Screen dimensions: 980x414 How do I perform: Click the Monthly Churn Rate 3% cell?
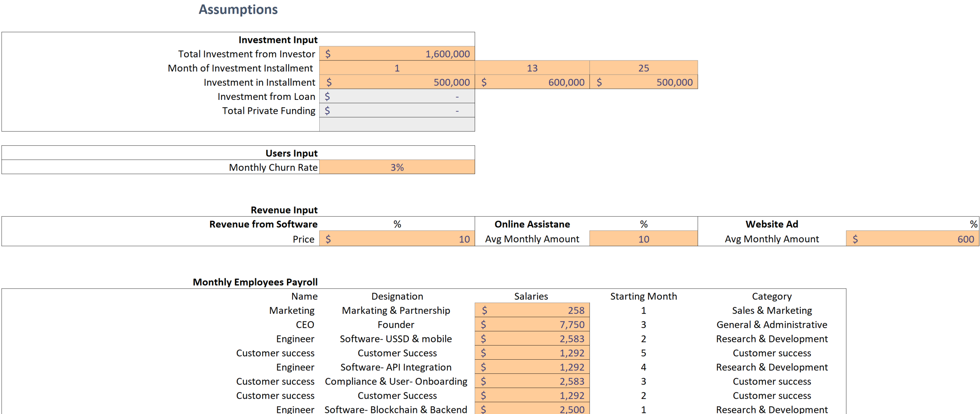397,167
